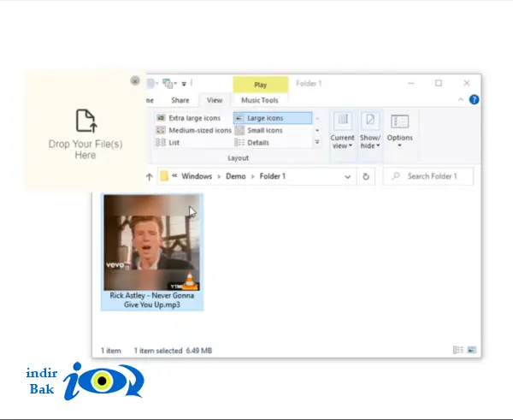The height and width of the screenshot is (420, 513).
Task: Click Folder 1 in the breadcrumb
Action: point(273,176)
